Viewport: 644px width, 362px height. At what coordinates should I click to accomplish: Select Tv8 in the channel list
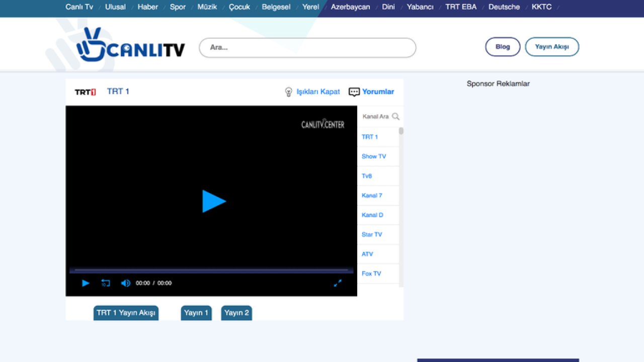click(x=378, y=176)
